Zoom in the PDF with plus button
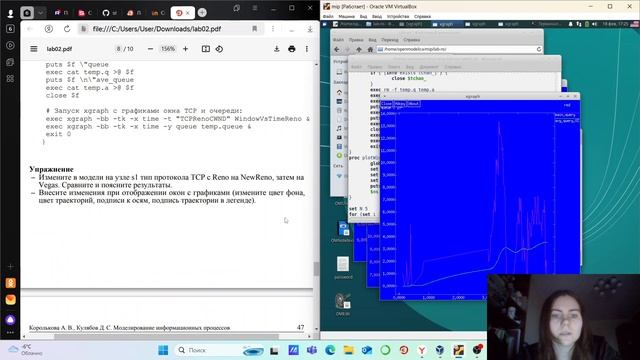The height and width of the screenshot is (360, 640). (x=185, y=49)
